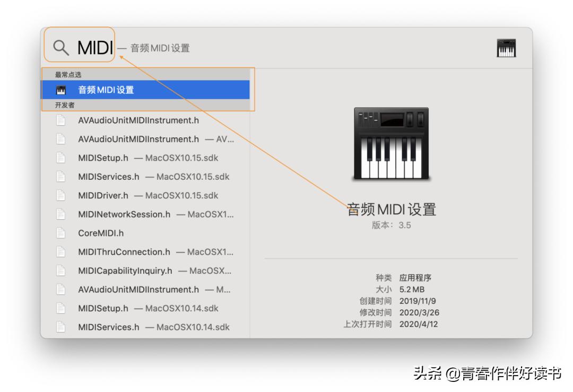Click file icon beside CoreMIDI.h

tap(60, 233)
